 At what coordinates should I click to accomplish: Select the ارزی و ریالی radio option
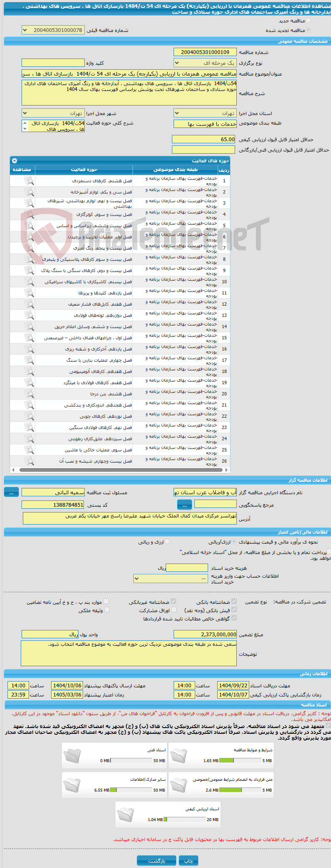(167, 542)
